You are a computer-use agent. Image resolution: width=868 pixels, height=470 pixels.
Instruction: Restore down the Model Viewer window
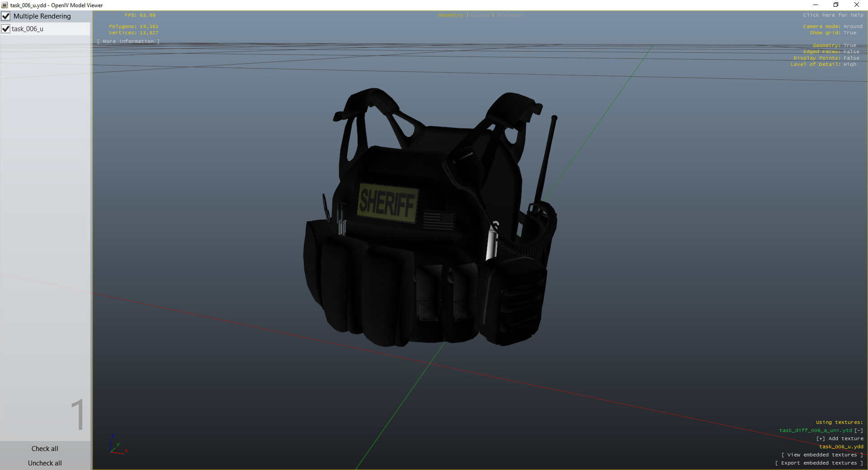pos(836,5)
